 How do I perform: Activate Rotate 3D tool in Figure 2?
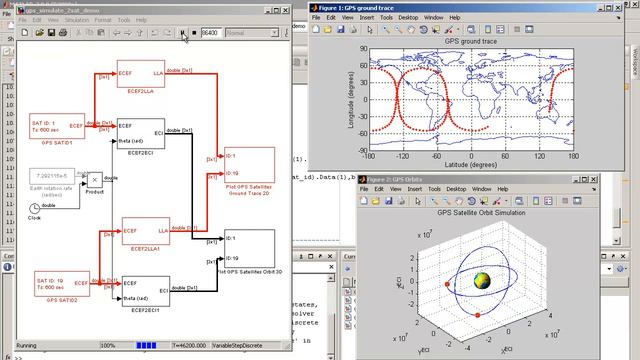471,201
